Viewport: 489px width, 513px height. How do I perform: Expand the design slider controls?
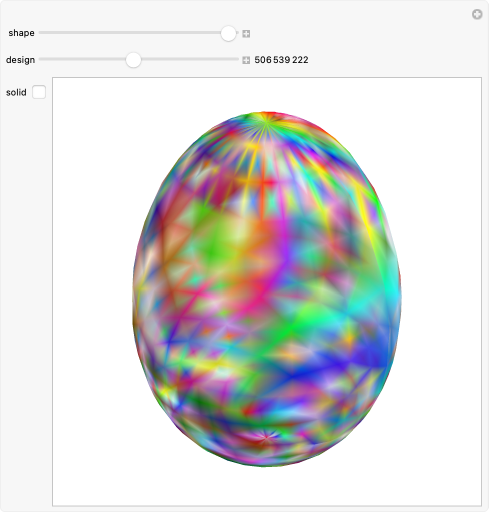point(246,60)
